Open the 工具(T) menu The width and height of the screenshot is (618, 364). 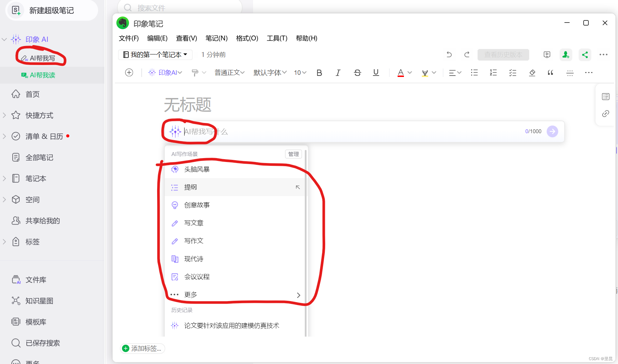point(277,38)
